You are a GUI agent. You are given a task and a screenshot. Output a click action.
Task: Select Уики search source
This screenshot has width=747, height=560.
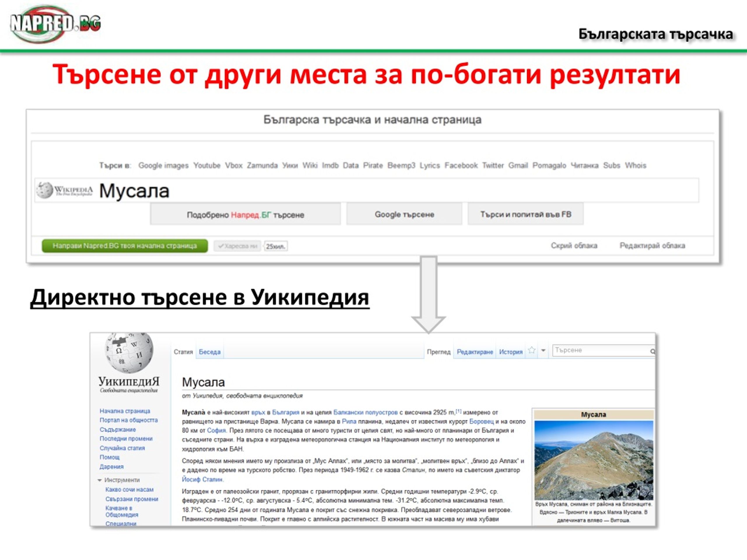[x=290, y=165]
